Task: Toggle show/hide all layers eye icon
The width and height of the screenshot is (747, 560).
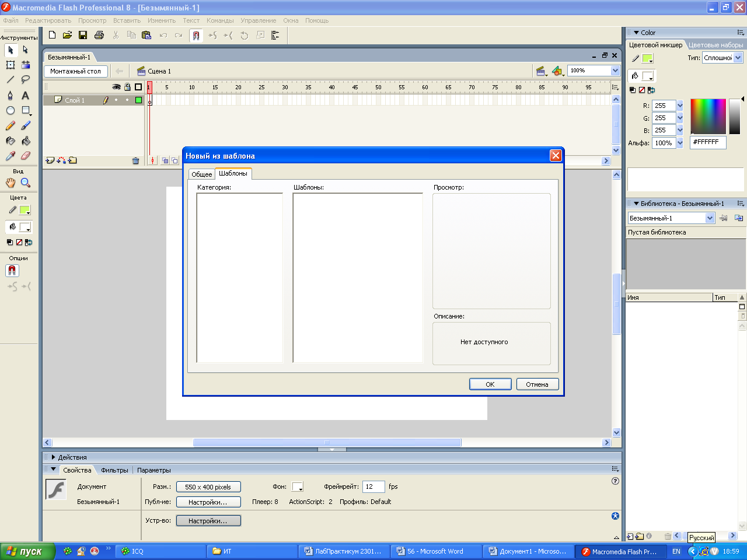Action: coord(117,87)
